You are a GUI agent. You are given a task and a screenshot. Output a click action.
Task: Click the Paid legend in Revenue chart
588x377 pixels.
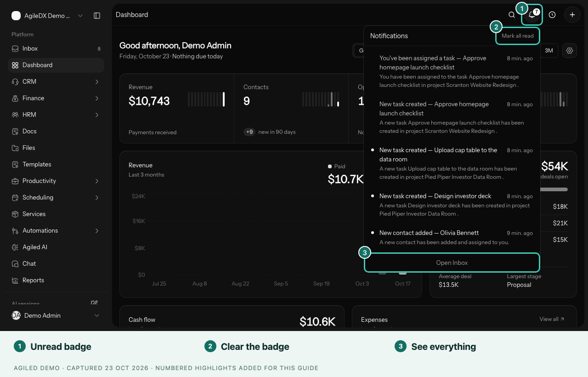pos(337,166)
